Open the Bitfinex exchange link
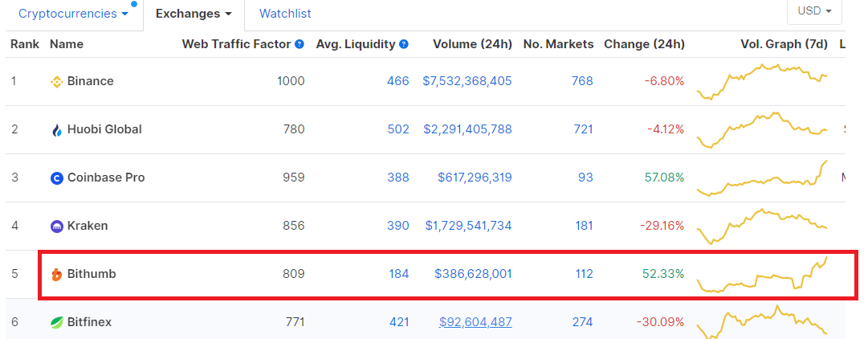The width and height of the screenshot is (868, 339). 90,322
